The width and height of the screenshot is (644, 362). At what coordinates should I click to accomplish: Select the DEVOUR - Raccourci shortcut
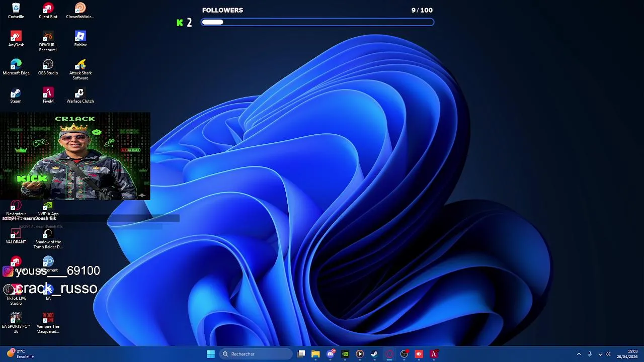(48, 41)
